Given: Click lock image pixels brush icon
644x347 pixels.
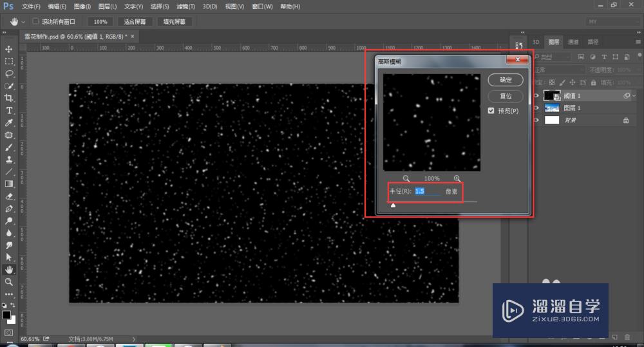Looking at the screenshot, I should coord(562,82).
